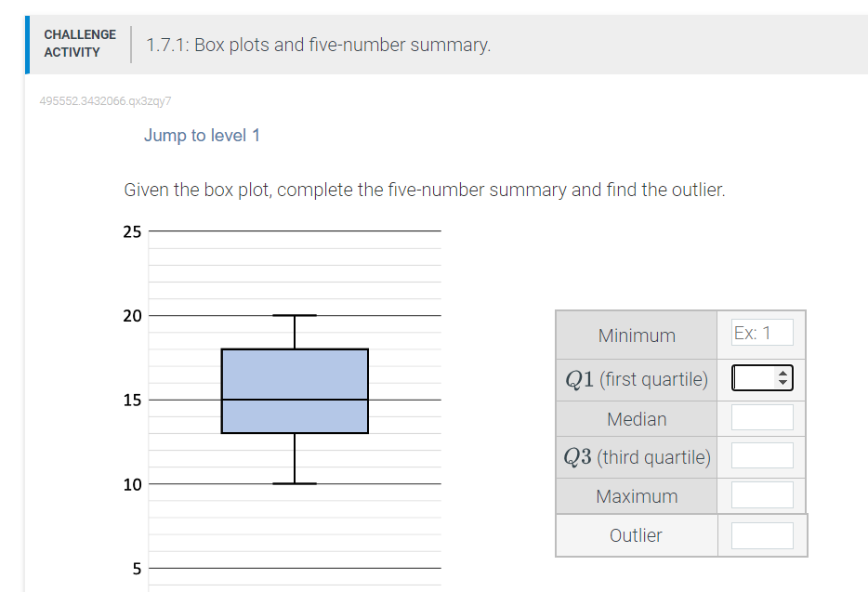The image size is (868, 592).
Task: Click the axis label 5
Action: (137, 569)
